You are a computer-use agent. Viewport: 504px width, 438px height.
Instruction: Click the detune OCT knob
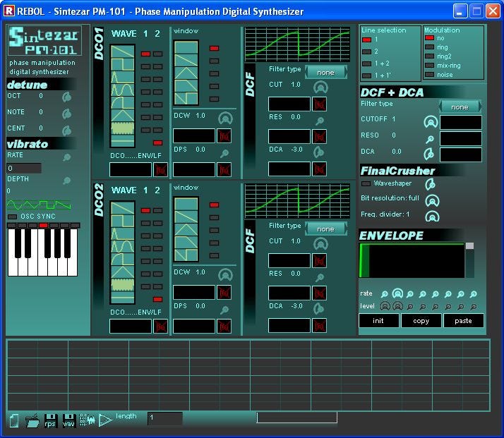66,97
